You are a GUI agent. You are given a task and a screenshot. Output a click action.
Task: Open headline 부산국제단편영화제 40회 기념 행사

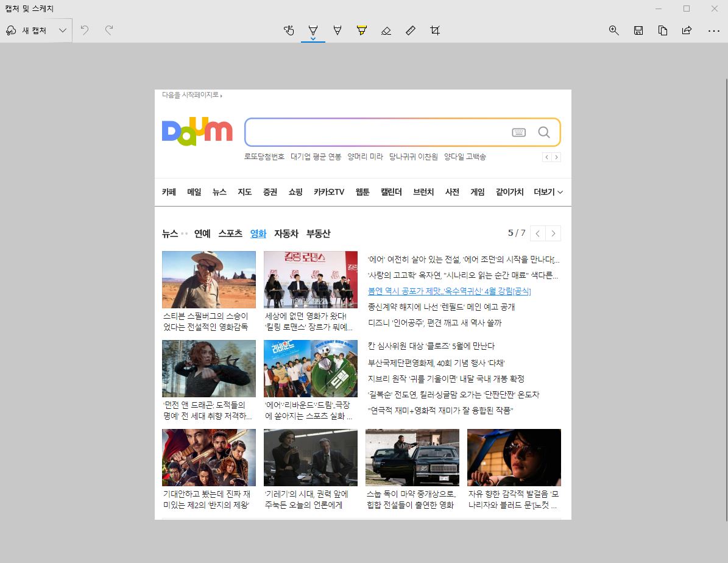point(436,363)
